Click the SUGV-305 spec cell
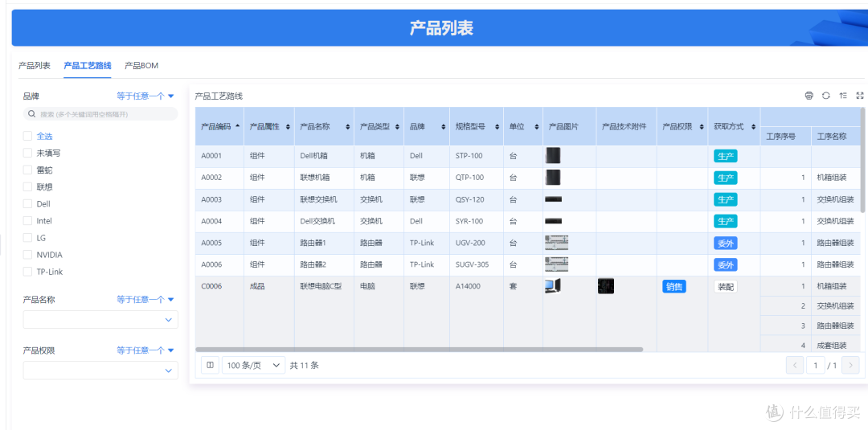Image resolution: width=868 pixels, height=430 pixels. (477, 264)
